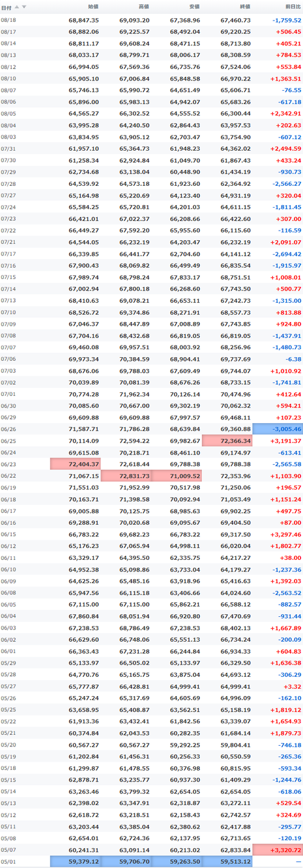Click the 08/18 date row
The height and width of the screenshot is (868, 303).
pos(151,20)
